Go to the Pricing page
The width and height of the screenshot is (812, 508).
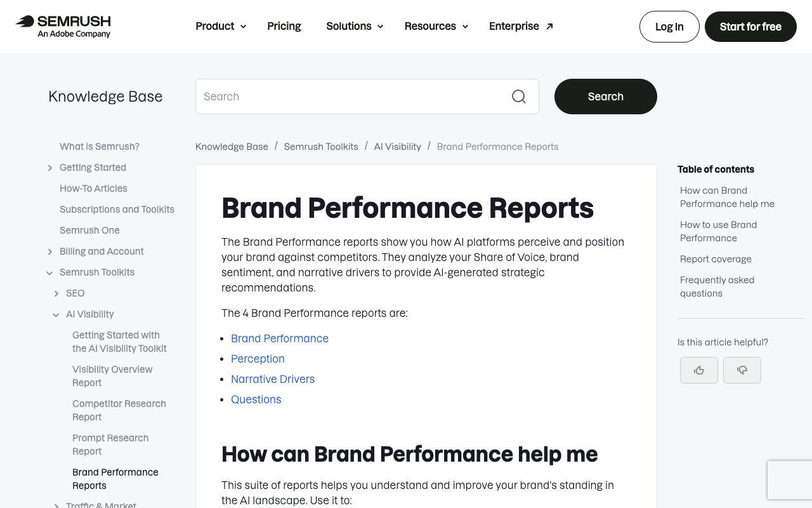click(284, 26)
